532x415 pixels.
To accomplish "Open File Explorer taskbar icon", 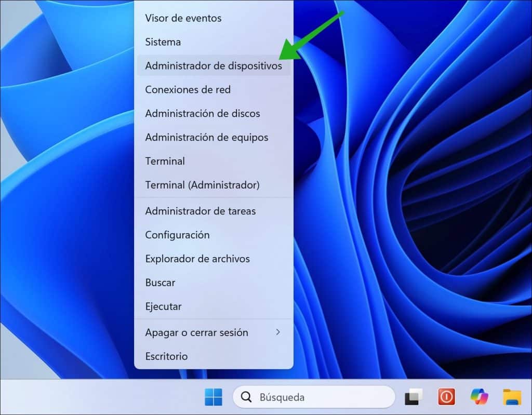I will [512, 397].
